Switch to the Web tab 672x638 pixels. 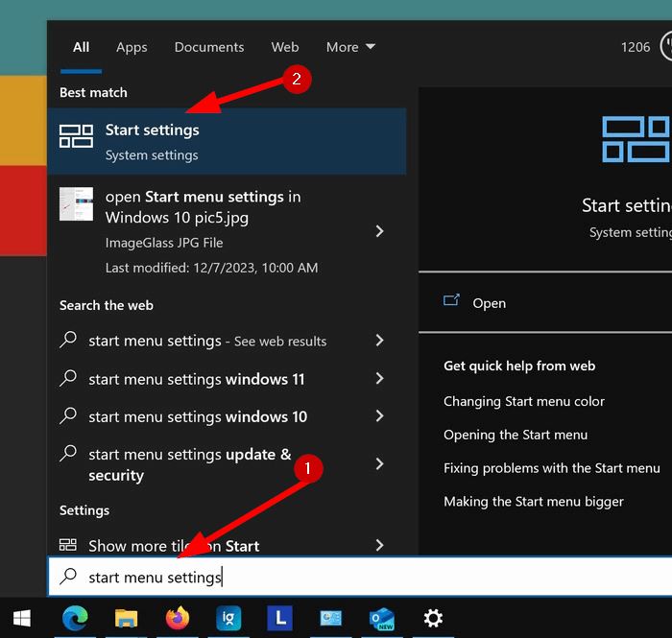[x=285, y=47]
